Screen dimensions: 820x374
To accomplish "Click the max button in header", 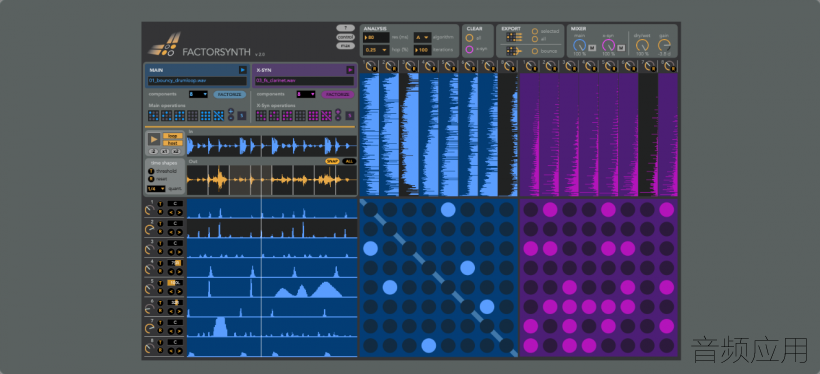I will point(345,46).
